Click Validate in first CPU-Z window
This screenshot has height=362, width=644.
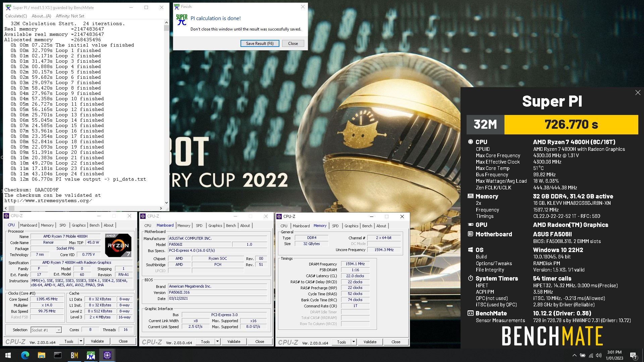(x=97, y=341)
